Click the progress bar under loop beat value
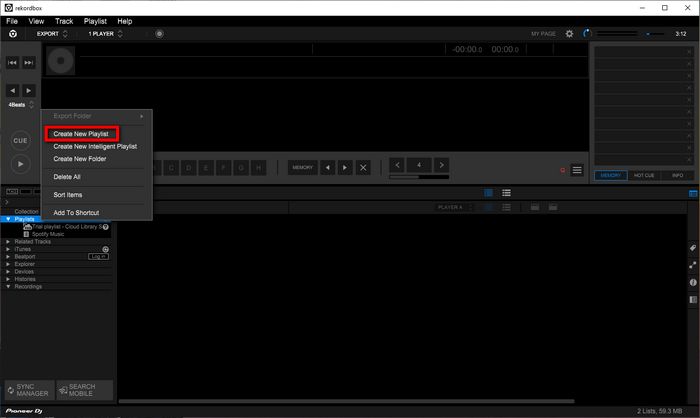The width and height of the screenshot is (700, 418). coord(419,177)
